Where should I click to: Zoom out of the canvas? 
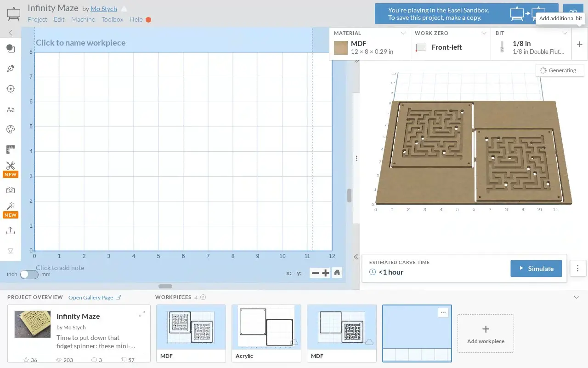[x=315, y=273]
